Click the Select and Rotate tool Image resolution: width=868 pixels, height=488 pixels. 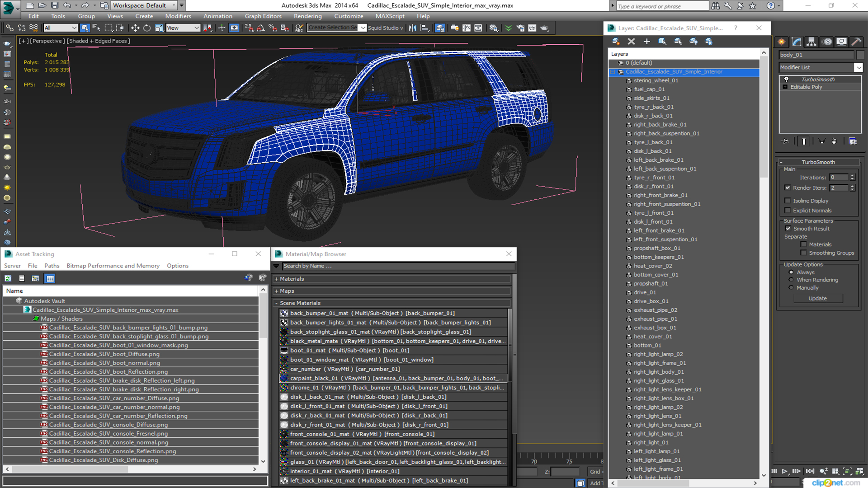tap(147, 28)
